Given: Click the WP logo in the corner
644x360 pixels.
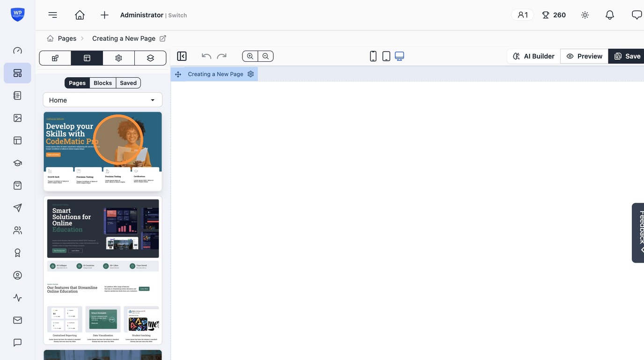Looking at the screenshot, I should coord(18,15).
